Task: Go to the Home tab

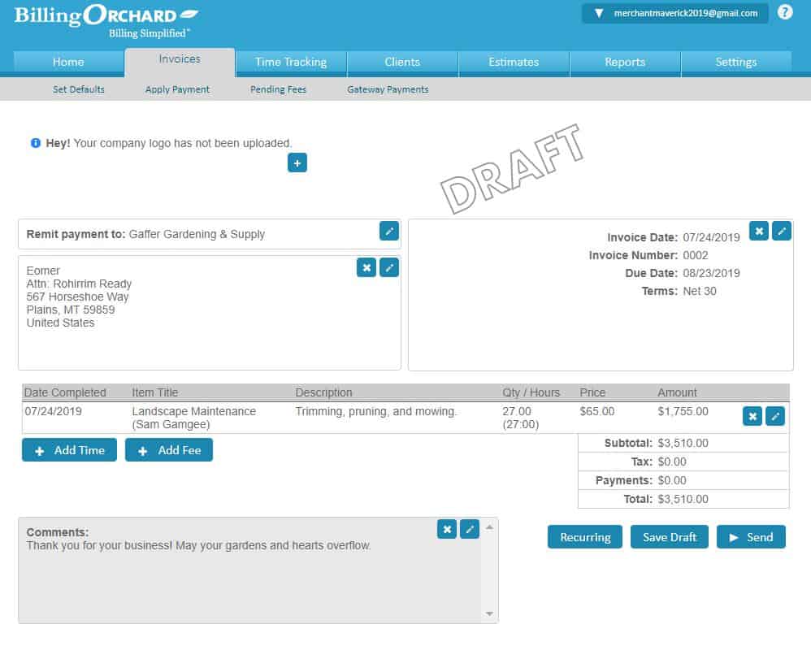Action: point(68,62)
